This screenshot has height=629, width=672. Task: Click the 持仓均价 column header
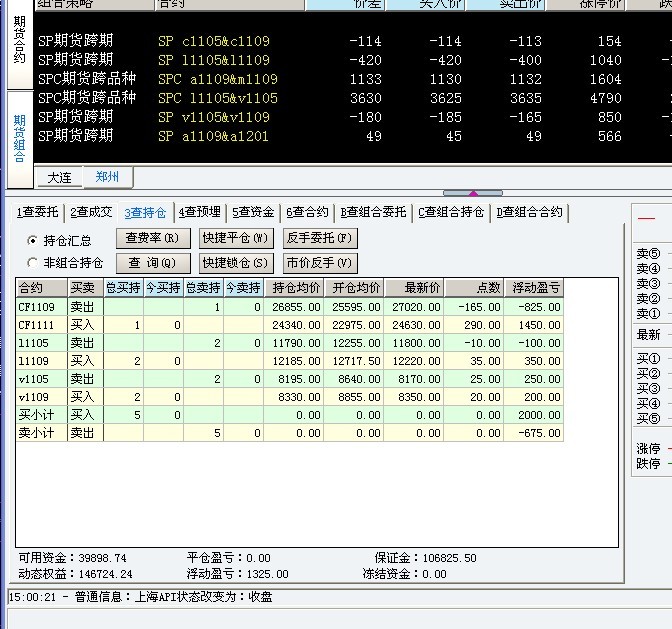pos(294,288)
